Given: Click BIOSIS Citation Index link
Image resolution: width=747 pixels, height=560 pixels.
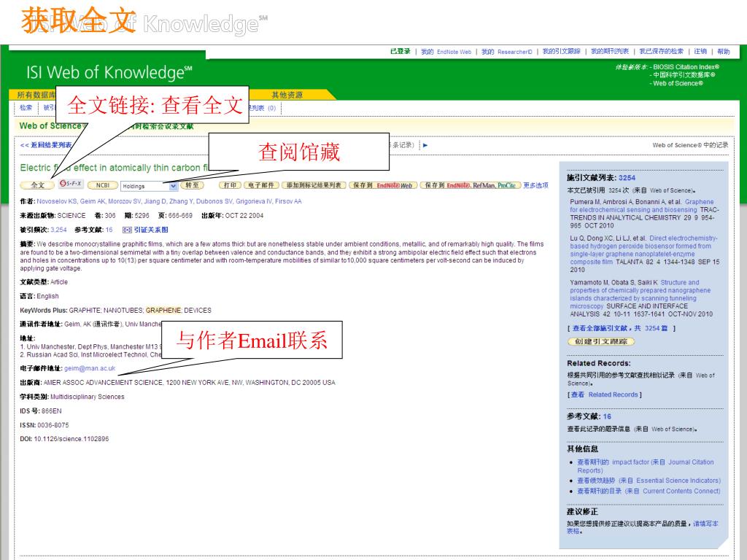Looking at the screenshot, I should (x=686, y=67).
